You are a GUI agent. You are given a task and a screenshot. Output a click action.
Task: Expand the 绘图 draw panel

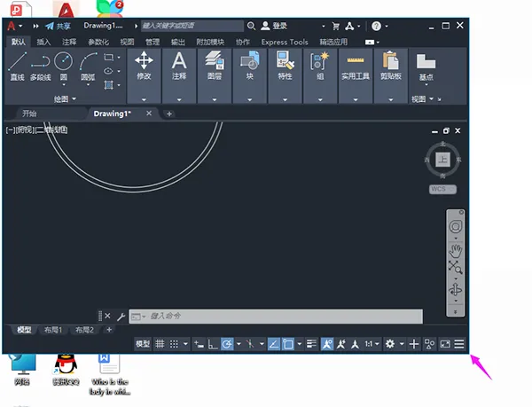(65, 99)
